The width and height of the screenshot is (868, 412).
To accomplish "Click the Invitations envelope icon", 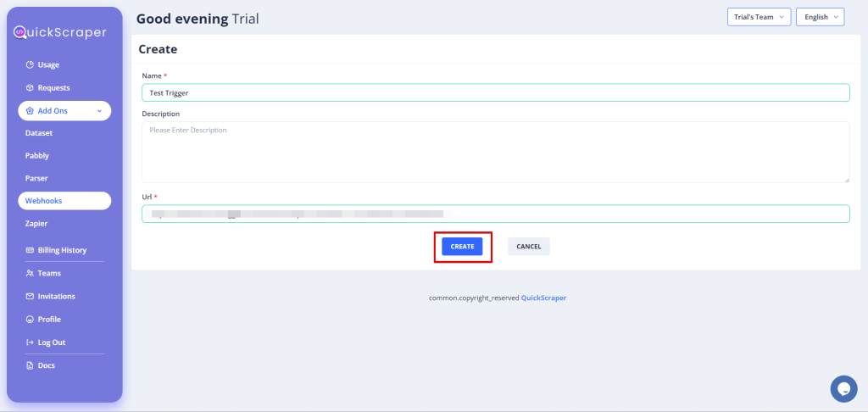I will (30, 297).
